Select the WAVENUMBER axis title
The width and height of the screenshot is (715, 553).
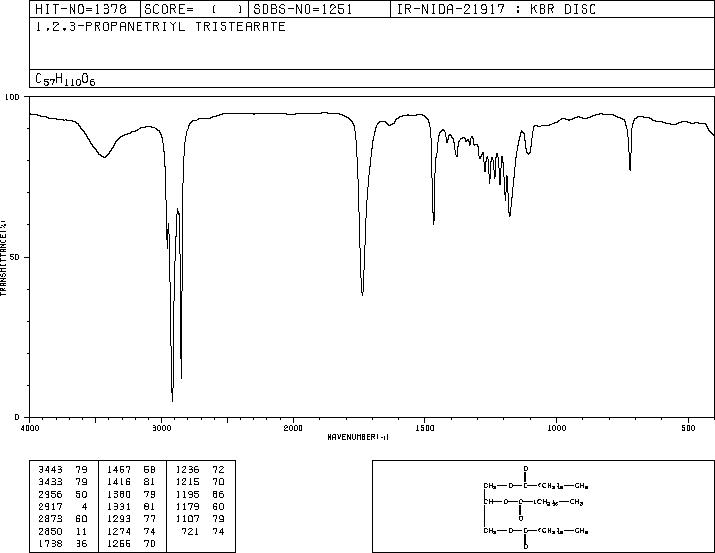[x=358, y=437]
